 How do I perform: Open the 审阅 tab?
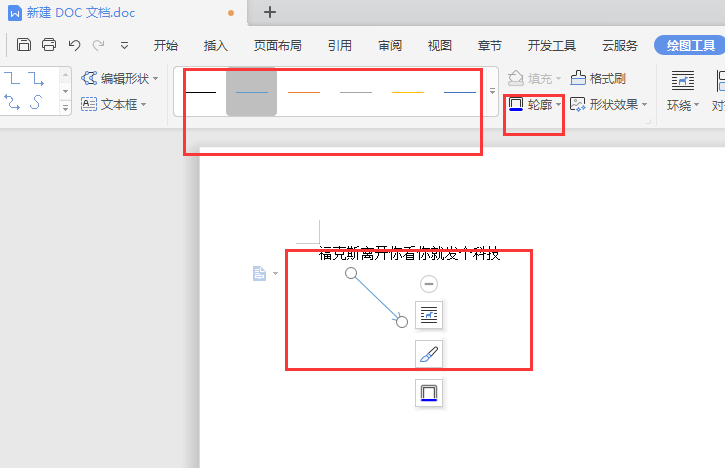pos(390,45)
